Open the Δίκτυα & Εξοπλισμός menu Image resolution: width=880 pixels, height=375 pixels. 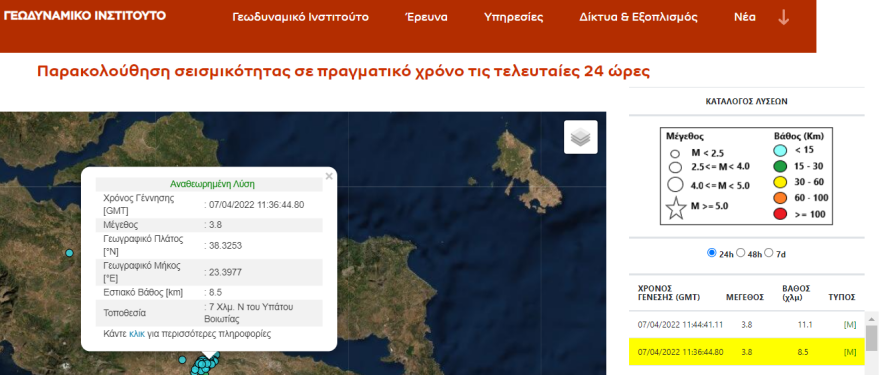pyautogui.click(x=638, y=17)
